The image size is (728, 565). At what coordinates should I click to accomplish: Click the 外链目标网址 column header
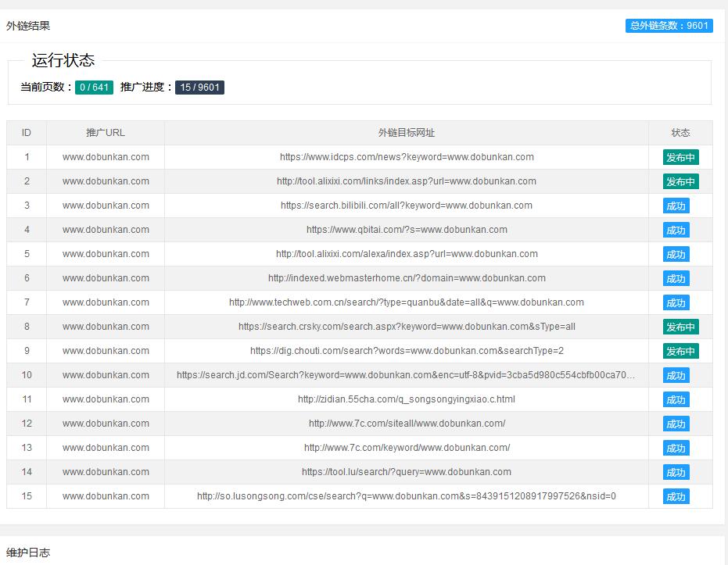407,133
